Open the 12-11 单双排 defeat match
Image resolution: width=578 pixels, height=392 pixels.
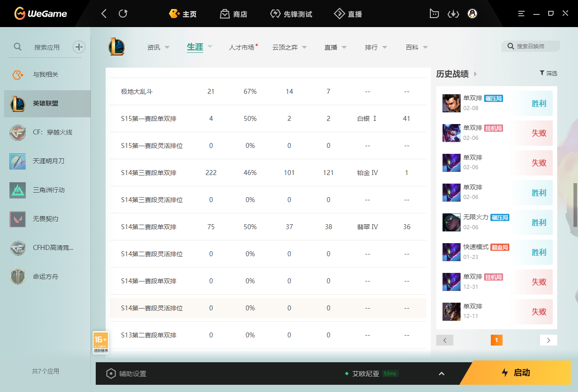tap(497, 312)
